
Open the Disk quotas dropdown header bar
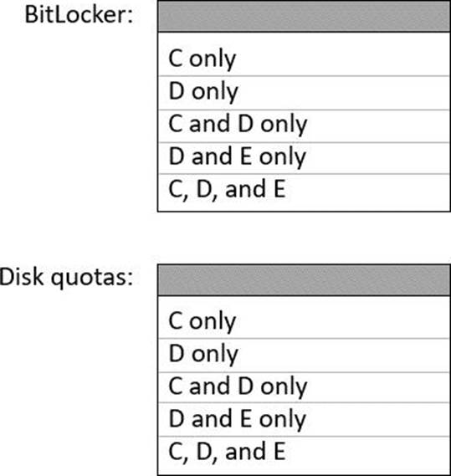tap(304, 280)
